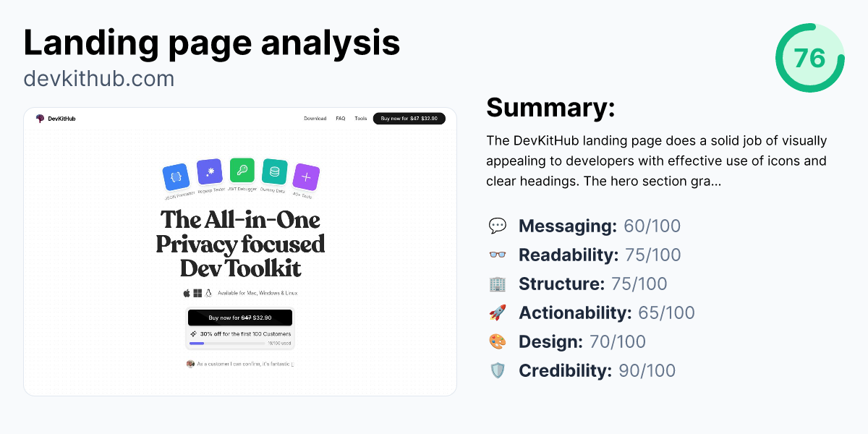
Task: Open the Regexp Tester icon
Action: point(208,171)
